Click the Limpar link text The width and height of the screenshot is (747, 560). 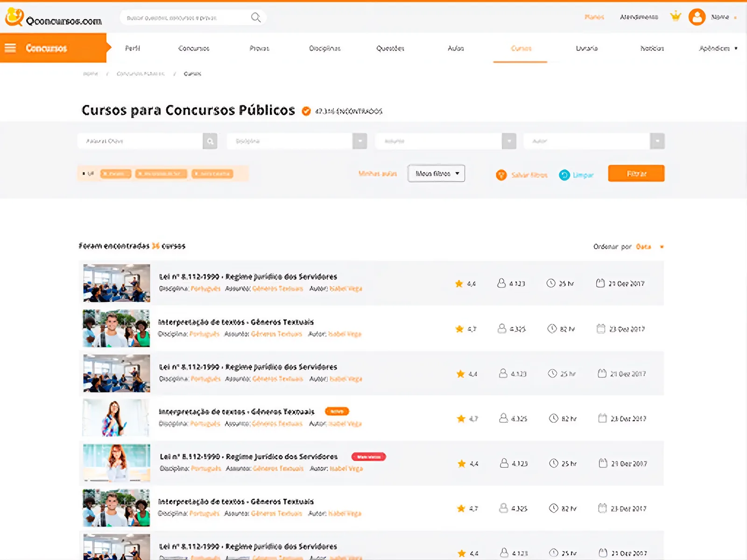(583, 175)
